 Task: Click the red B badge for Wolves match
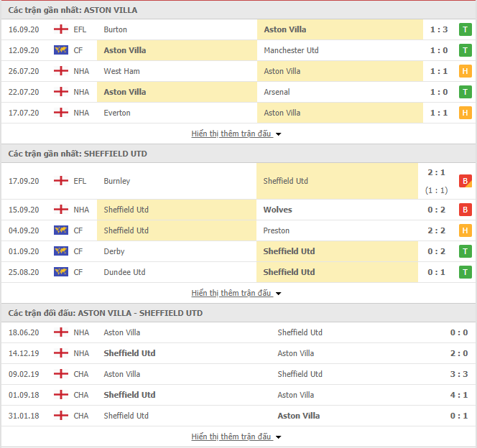tap(465, 210)
